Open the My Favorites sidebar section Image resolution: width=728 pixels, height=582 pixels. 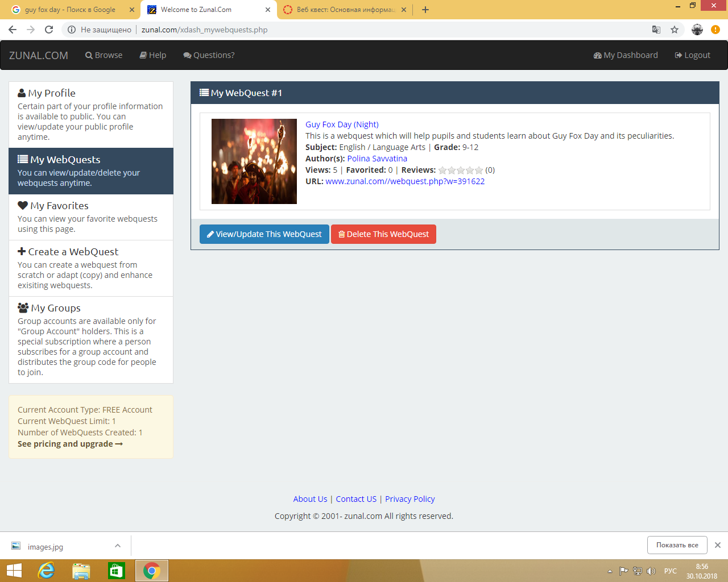tap(60, 206)
